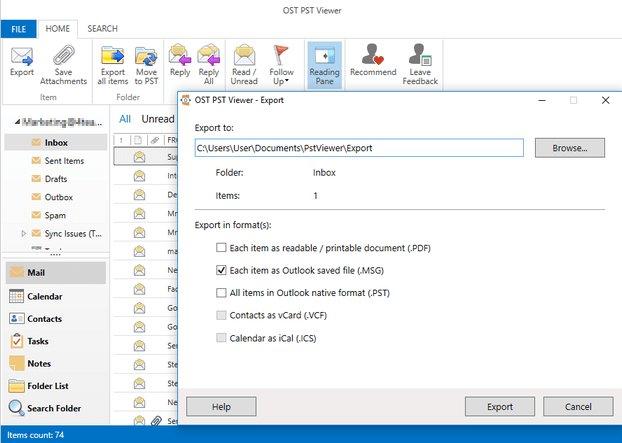Expand the Sync Issues folder arrow
The image size is (622, 443).
[x=23, y=234]
